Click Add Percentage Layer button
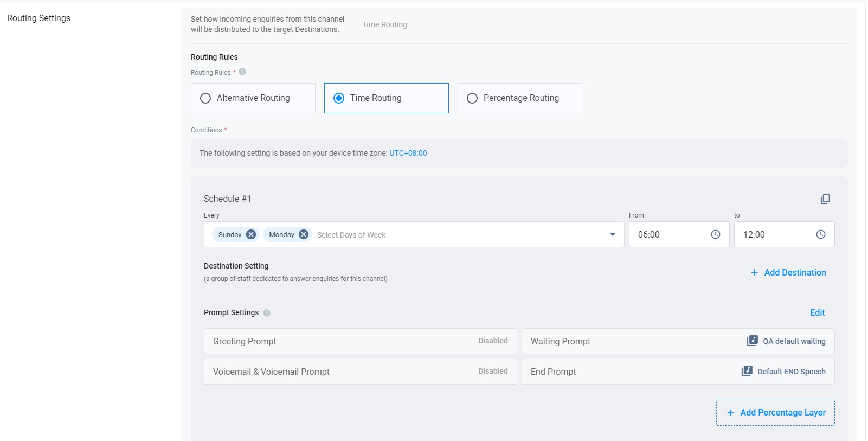868x441 pixels. click(x=775, y=413)
